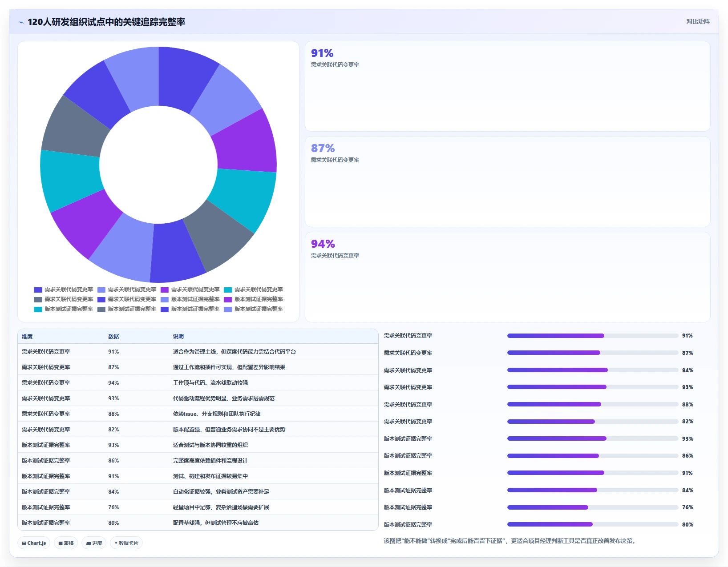
Task: Click the 需求关联代码变更率 82% progress bar
Action: 593,422
